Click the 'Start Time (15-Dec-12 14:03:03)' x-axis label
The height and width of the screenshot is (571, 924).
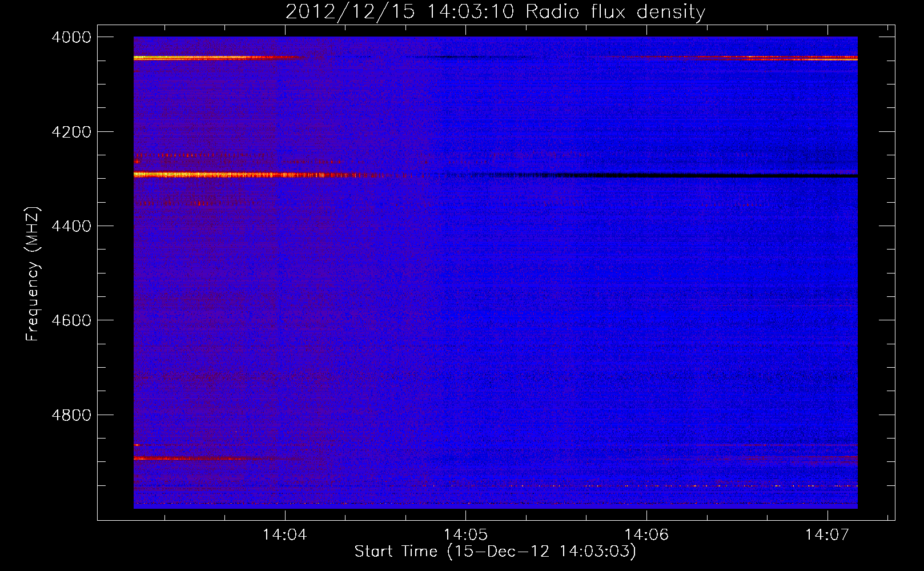point(495,552)
